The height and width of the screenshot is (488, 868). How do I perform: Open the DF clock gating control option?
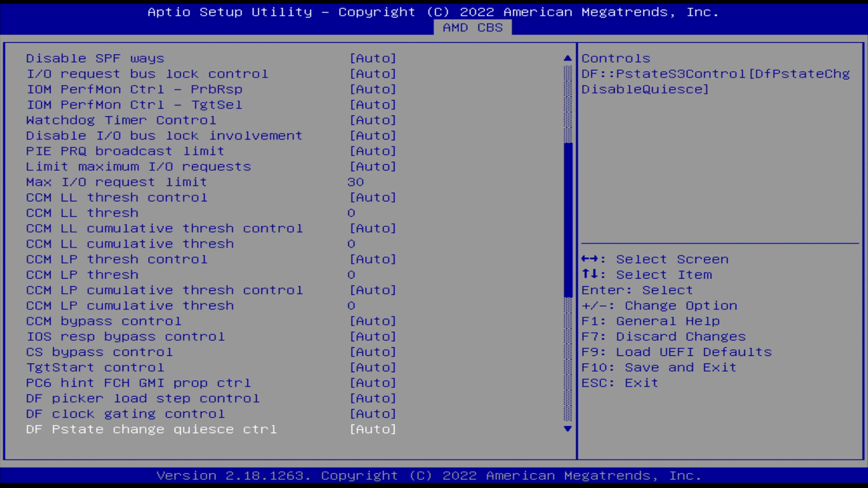373,414
